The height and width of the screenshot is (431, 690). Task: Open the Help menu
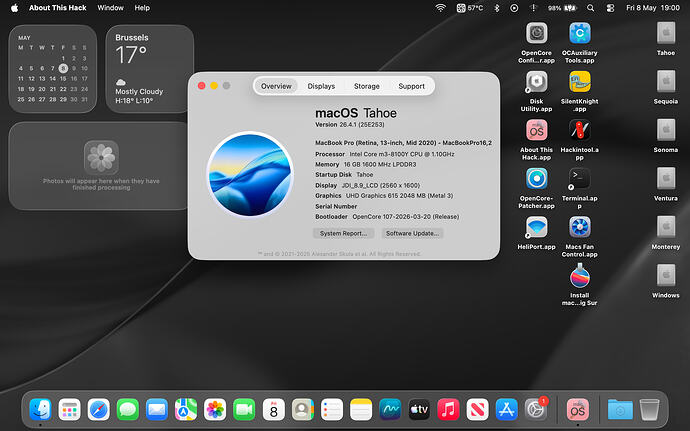click(142, 7)
